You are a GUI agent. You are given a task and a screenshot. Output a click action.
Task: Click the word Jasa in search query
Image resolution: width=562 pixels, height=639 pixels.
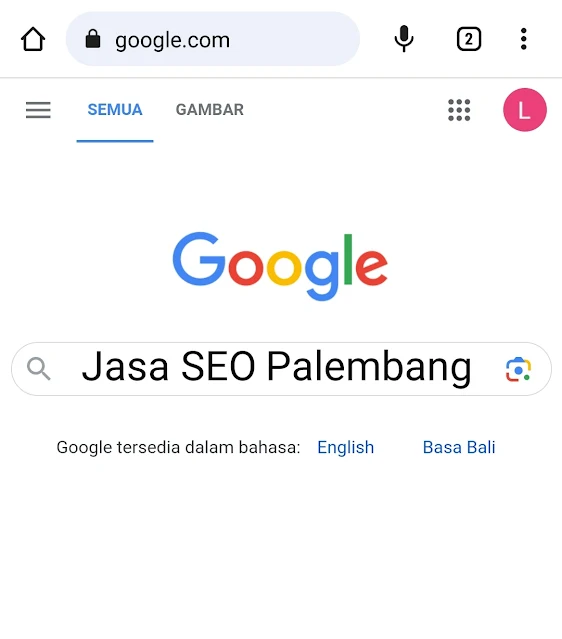(125, 367)
